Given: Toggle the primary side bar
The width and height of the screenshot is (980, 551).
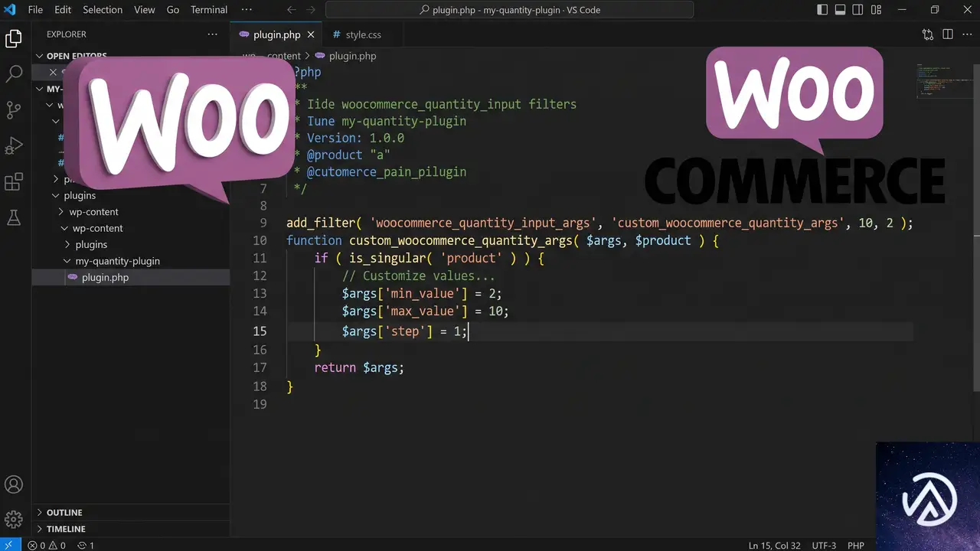Looking at the screenshot, I should click(x=822, y=10).
